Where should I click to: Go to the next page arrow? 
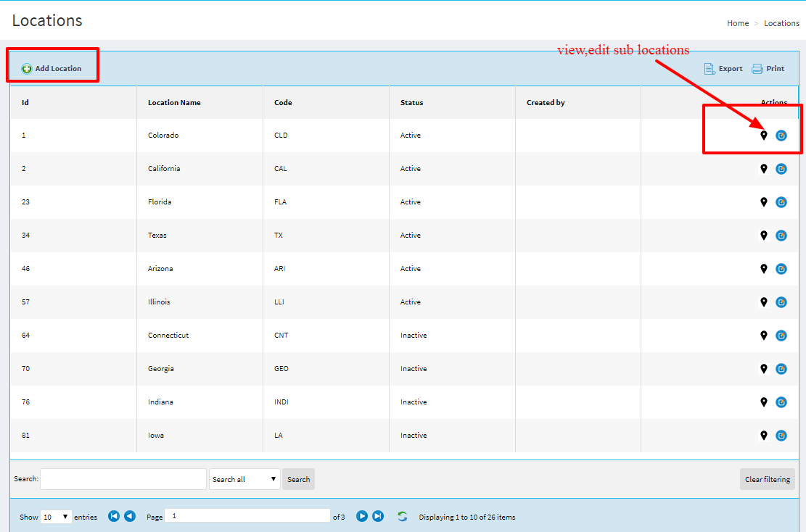point(362,516)
